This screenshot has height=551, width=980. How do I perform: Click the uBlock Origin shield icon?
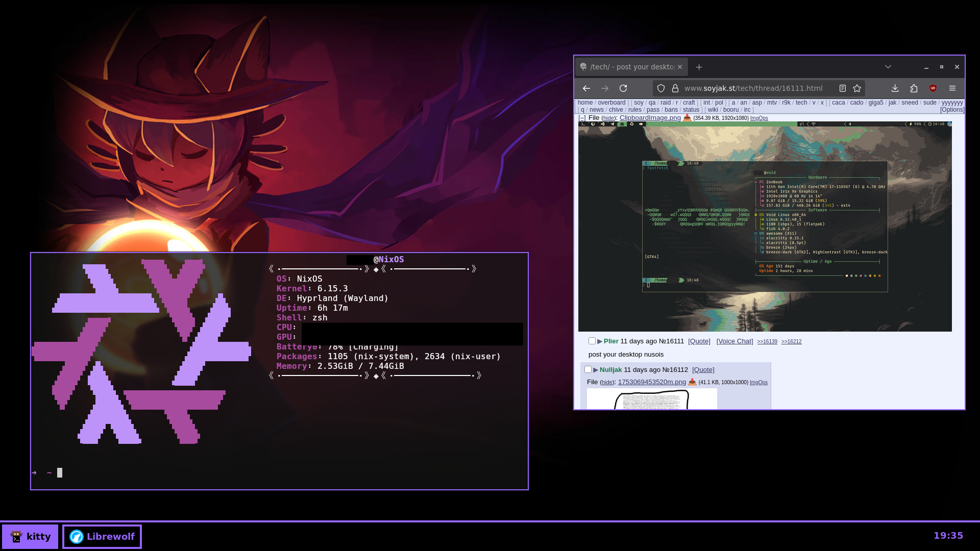click(933, 88)
